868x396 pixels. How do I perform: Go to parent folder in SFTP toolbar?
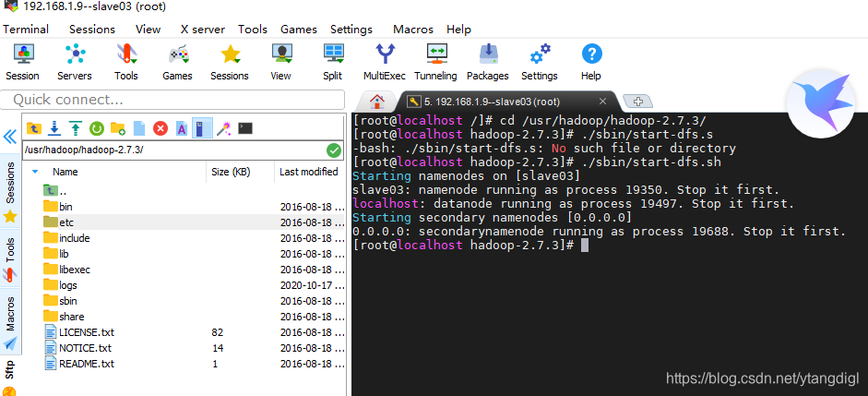click(34, 128)
